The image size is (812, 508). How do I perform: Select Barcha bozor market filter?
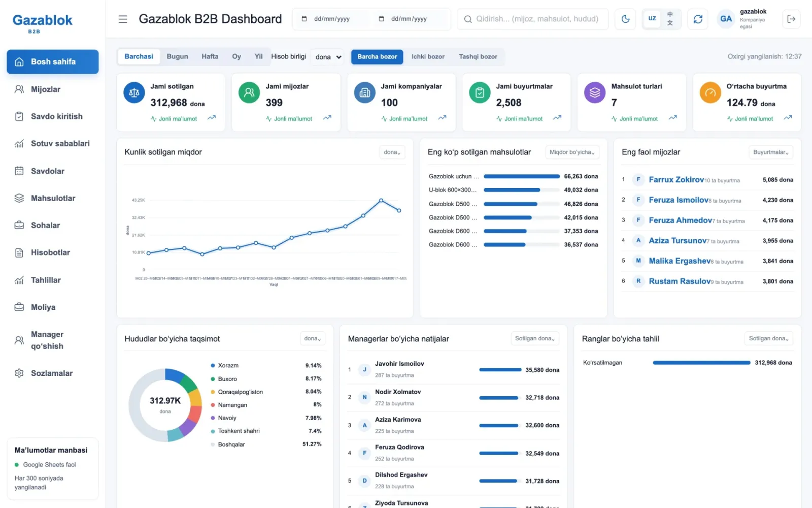click(377, 57)
